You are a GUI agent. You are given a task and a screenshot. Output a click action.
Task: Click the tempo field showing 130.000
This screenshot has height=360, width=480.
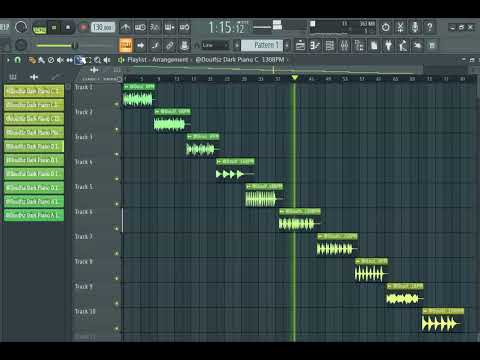click(x=103, y=27)
